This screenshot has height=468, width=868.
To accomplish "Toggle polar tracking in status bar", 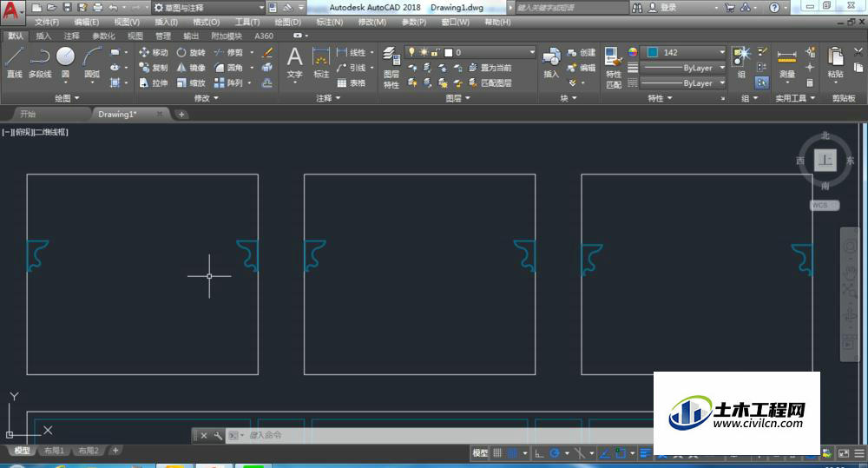I will point(554,453).
